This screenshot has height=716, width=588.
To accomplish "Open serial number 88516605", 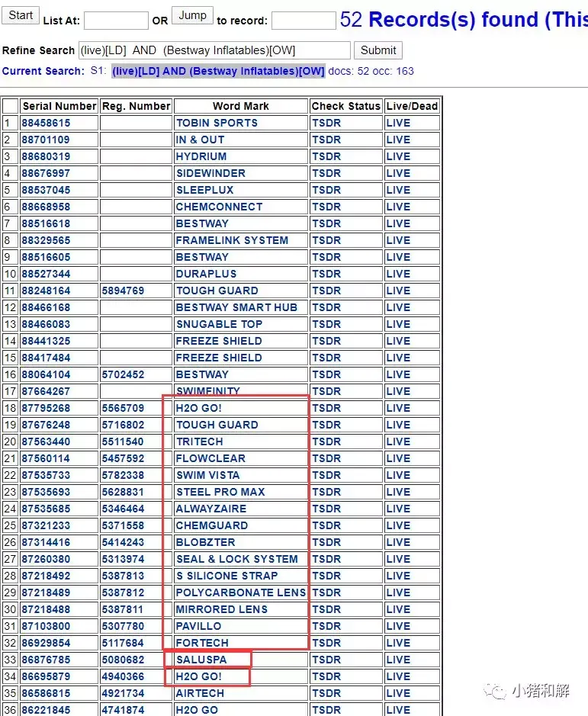I will tap(46, 257).
